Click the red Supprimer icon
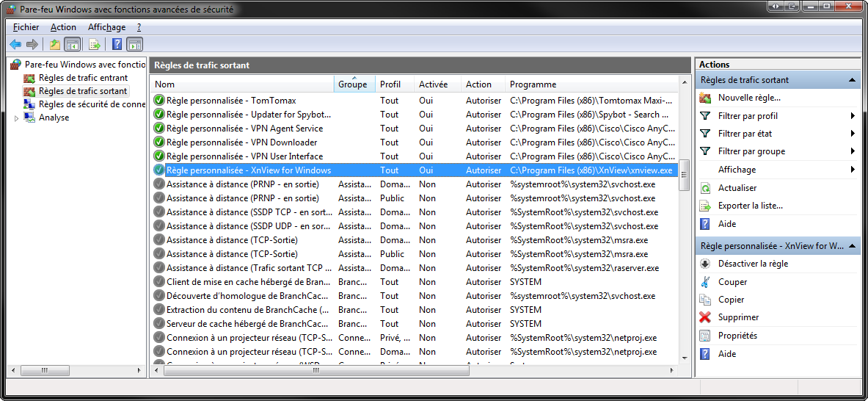The image size is (868, 401). 705,317
